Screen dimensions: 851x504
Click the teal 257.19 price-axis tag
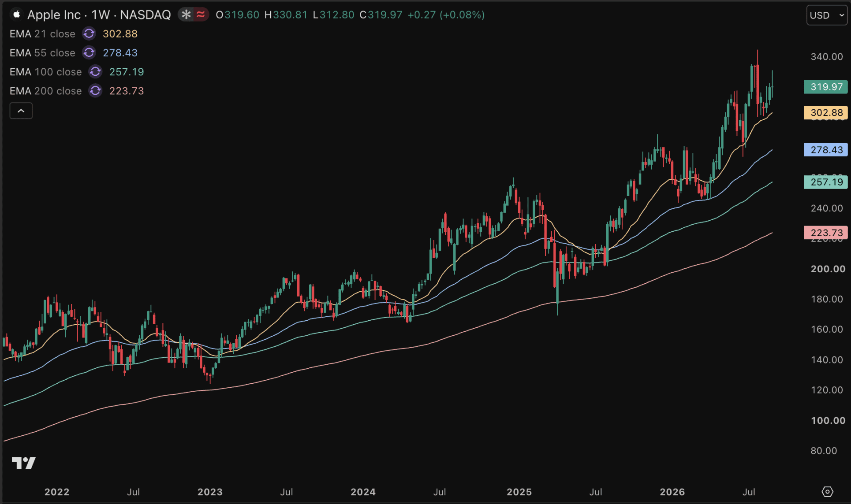[x=826, y=182]
